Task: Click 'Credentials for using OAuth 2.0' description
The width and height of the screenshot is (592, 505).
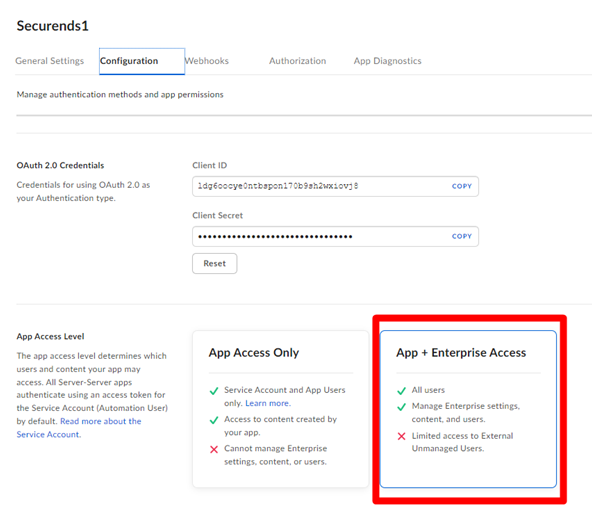Action: pos(83,191)
